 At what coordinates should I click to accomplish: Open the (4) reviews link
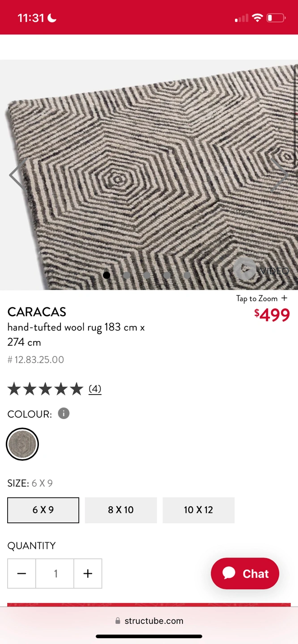point(95,389)
